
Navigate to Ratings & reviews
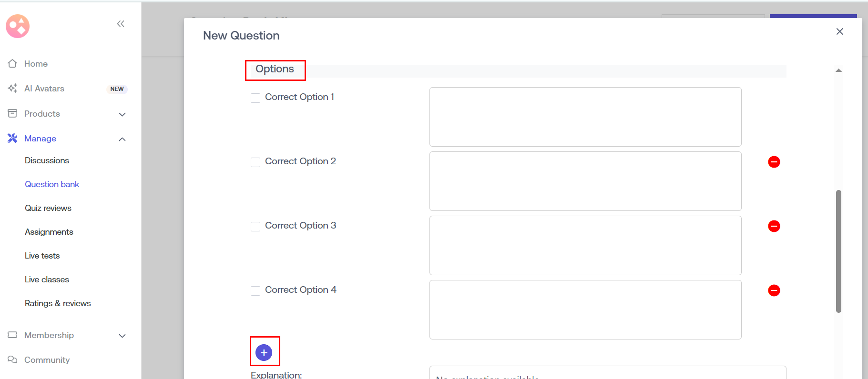pos(58,303)
